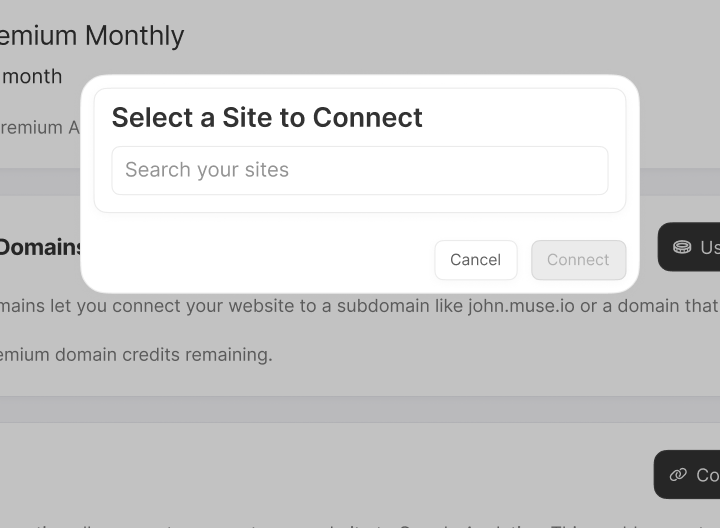Click the 'Premium A…' text left of the dialog
This screenshot has height=528, width=720.
[40, 128]
